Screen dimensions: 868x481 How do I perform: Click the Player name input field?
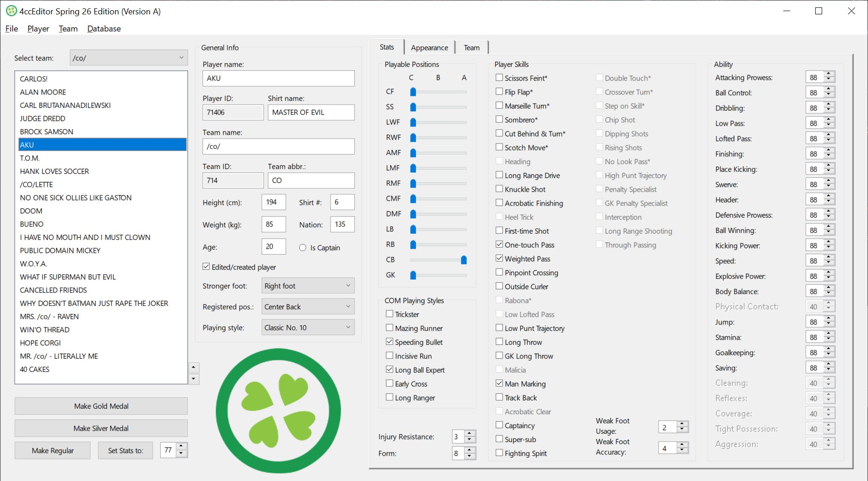[x=278, y=78]
